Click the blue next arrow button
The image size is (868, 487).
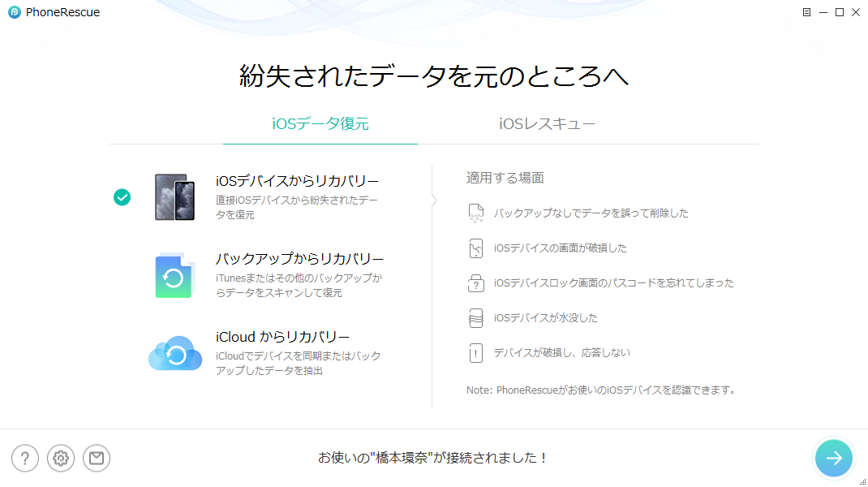tap(834, 459)
